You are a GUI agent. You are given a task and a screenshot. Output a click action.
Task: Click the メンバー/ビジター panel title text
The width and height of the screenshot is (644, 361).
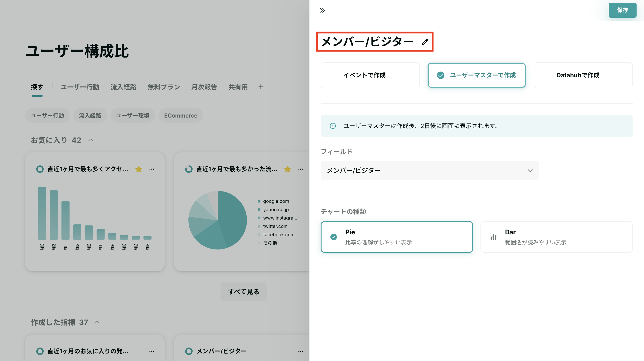click(367, 42)
